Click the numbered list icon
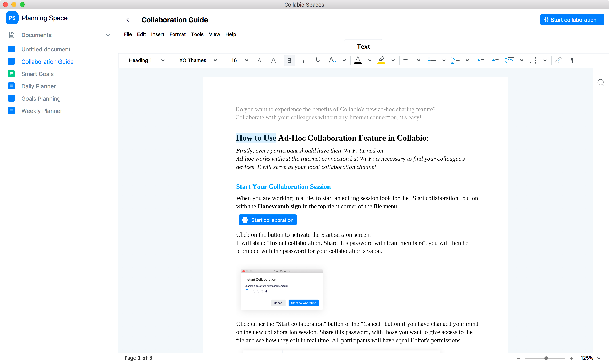 coord(455,60)
